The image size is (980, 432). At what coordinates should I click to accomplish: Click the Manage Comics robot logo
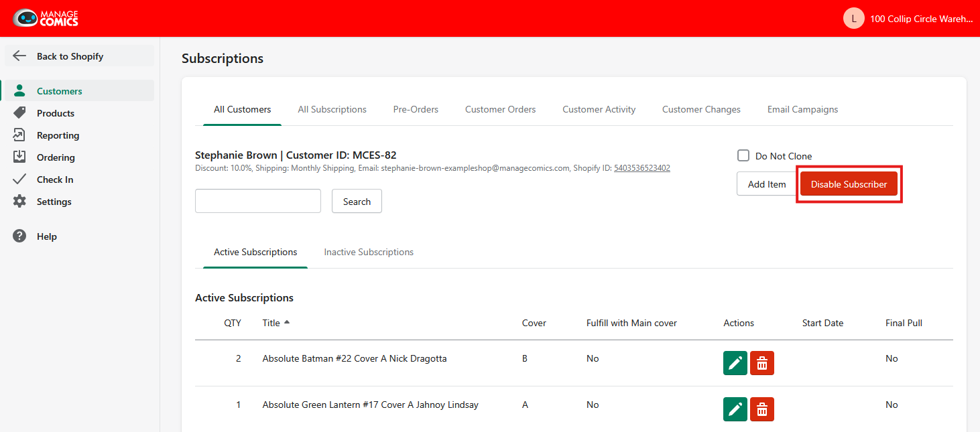[x=46, y=18]
